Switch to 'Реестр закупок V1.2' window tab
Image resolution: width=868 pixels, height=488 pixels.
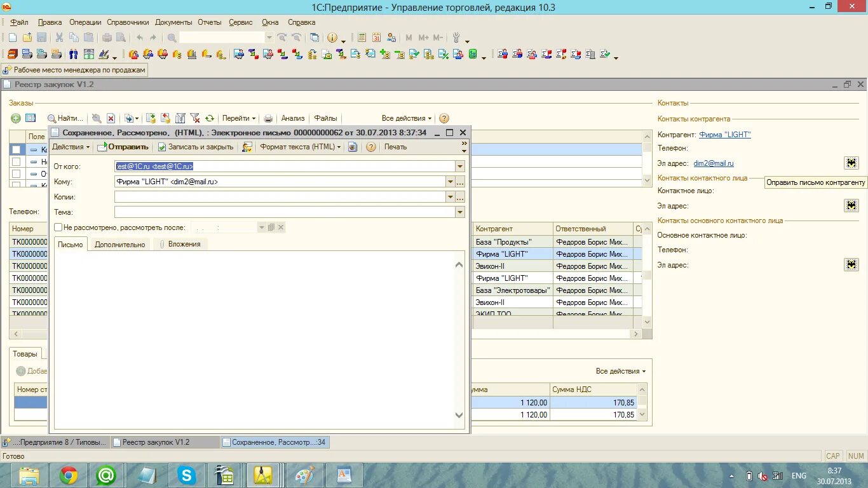click(165, 442)
